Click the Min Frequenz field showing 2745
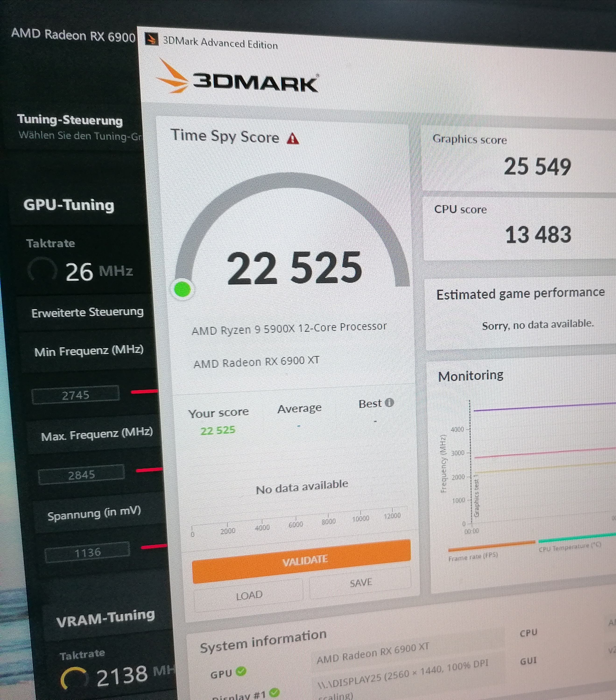616x700 pixels. (75, 395)
